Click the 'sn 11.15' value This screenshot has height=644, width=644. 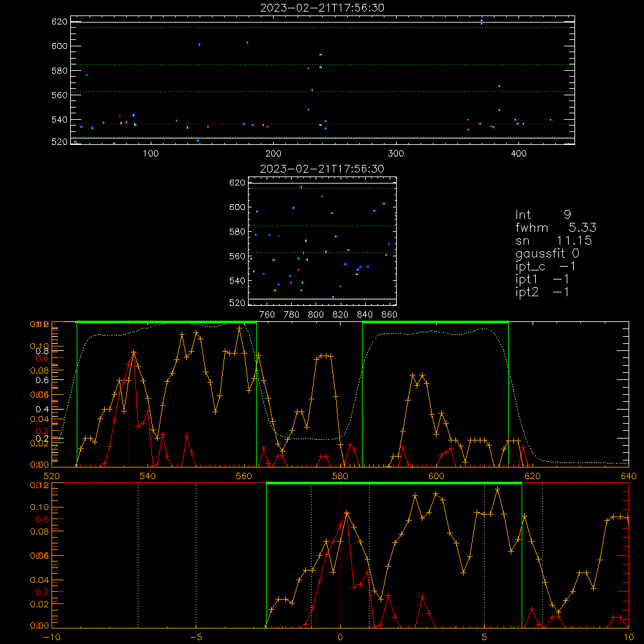tap(553, 240)
